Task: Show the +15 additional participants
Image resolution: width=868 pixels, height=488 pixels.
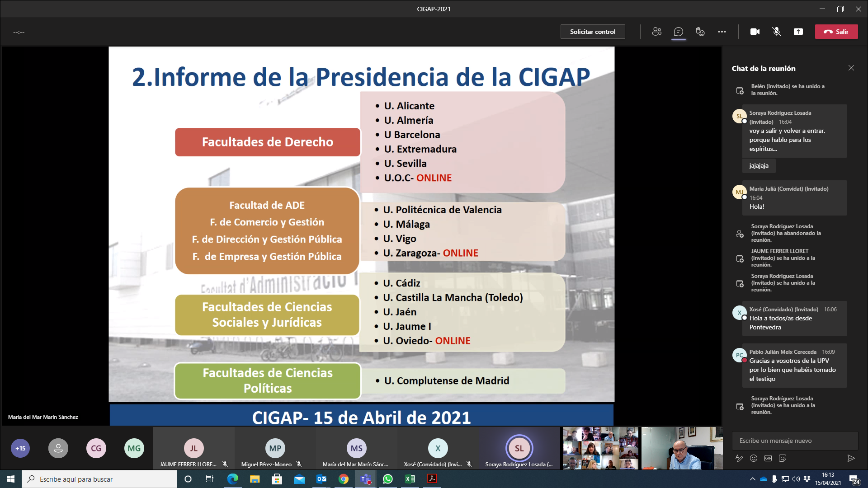Action: click(20, 448)
